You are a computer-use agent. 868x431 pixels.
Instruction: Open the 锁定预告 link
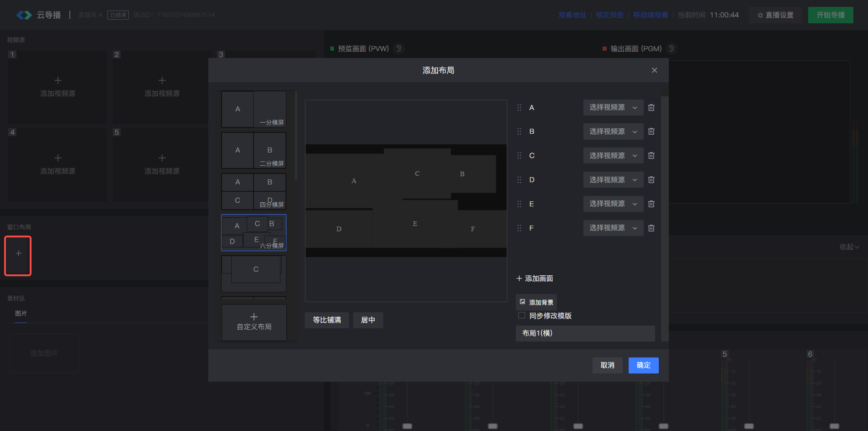[x=609, y=15]
